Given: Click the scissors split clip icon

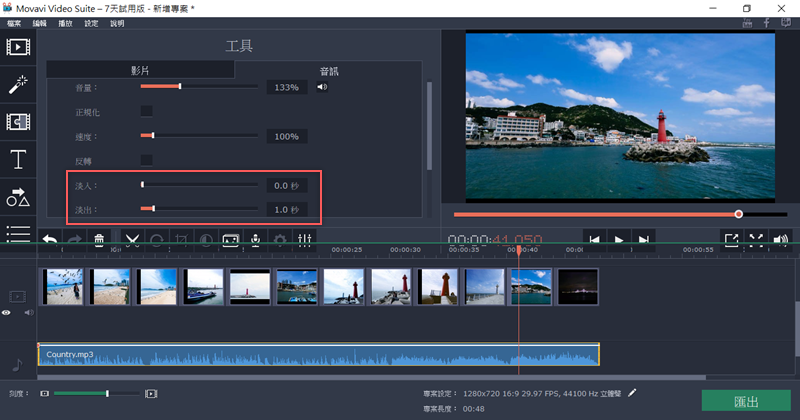Looking at the screenshot, I should pos(132,240).
